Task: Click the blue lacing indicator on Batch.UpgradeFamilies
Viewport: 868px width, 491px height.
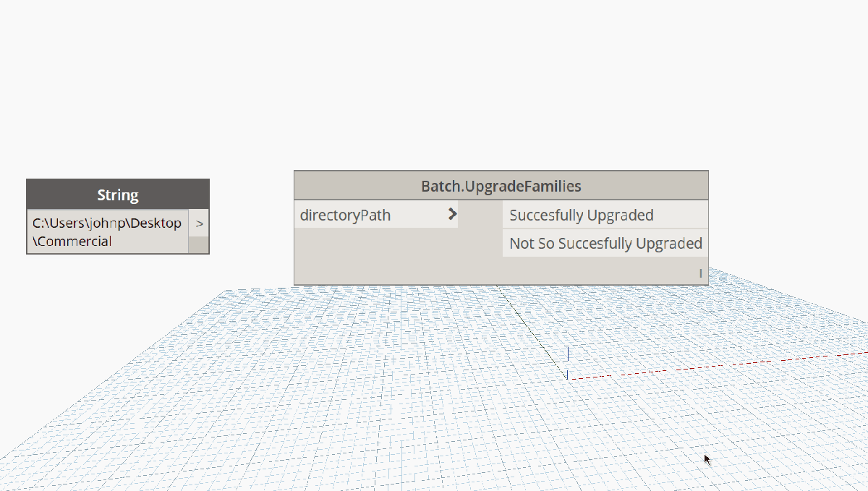Action: coord(699,273)
